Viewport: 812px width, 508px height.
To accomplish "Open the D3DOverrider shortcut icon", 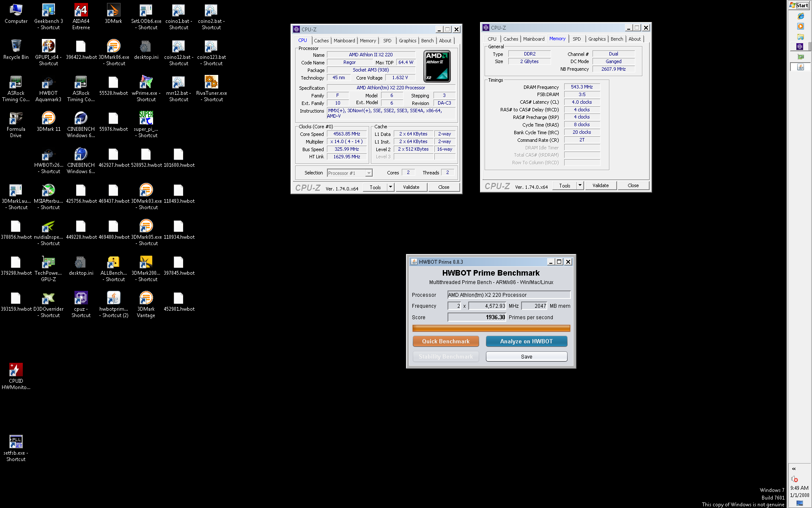I will (49, 305).
